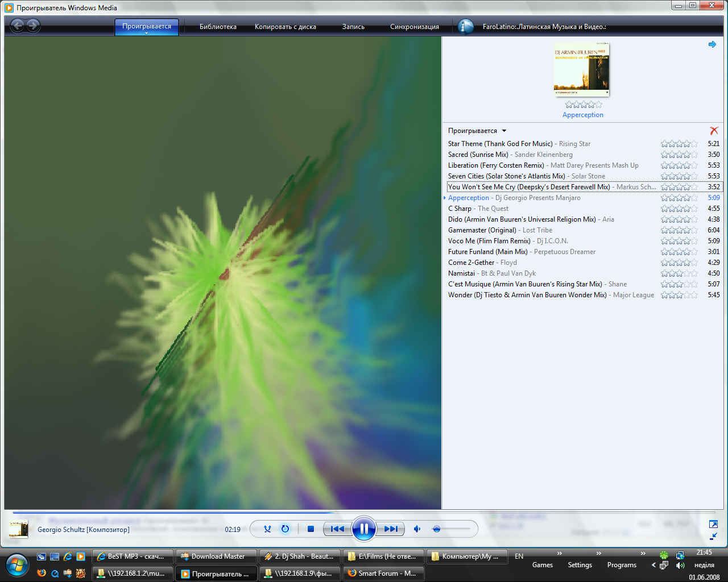Select Future Funland (Main Mix)

coord(584,252)
